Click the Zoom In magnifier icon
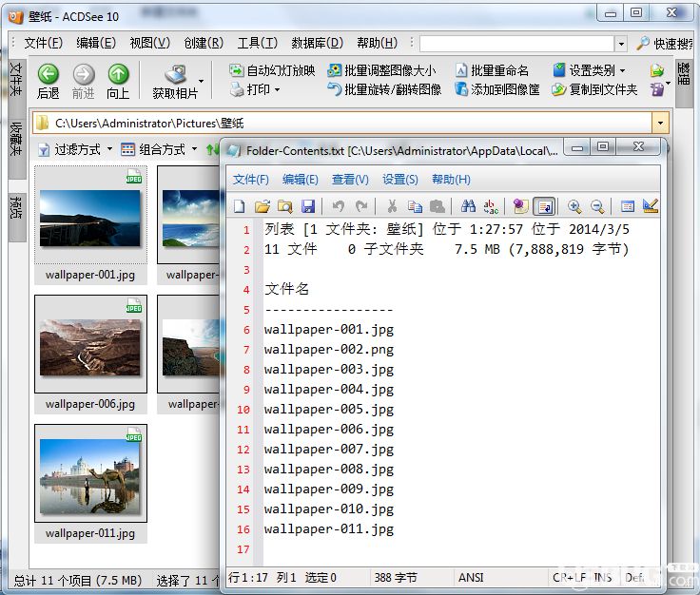 pos(574,206)
